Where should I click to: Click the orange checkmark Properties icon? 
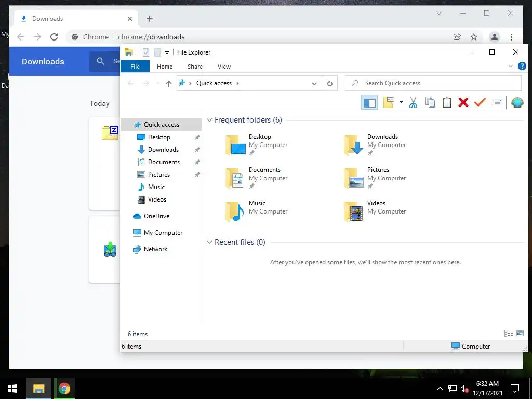(480, 102)
